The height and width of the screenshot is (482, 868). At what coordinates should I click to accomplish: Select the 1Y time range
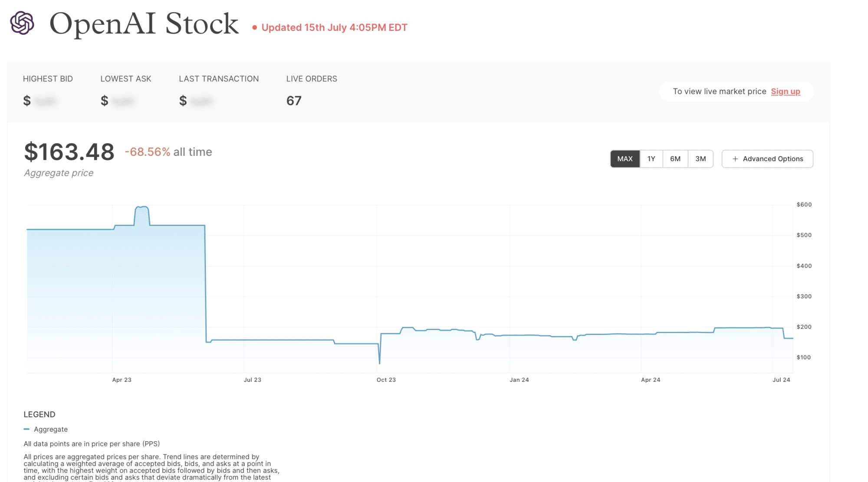pyautogui.click(x=651, y=159)
